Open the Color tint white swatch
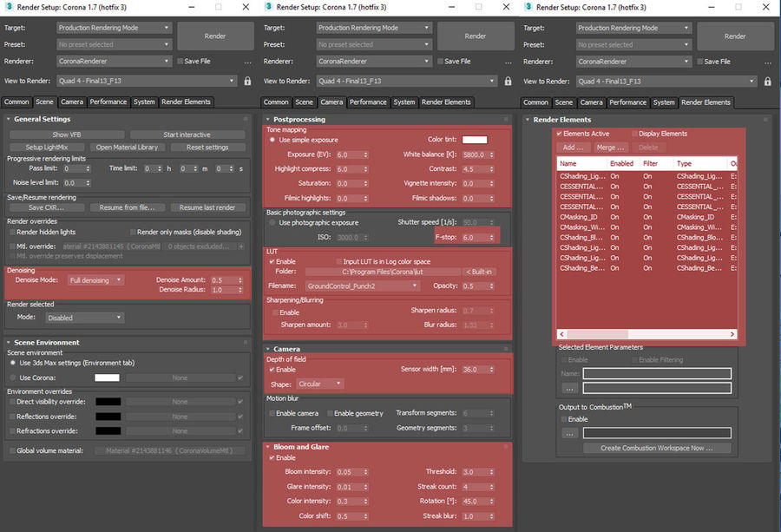This screenshot has width=781, height=532. [475, 140]
